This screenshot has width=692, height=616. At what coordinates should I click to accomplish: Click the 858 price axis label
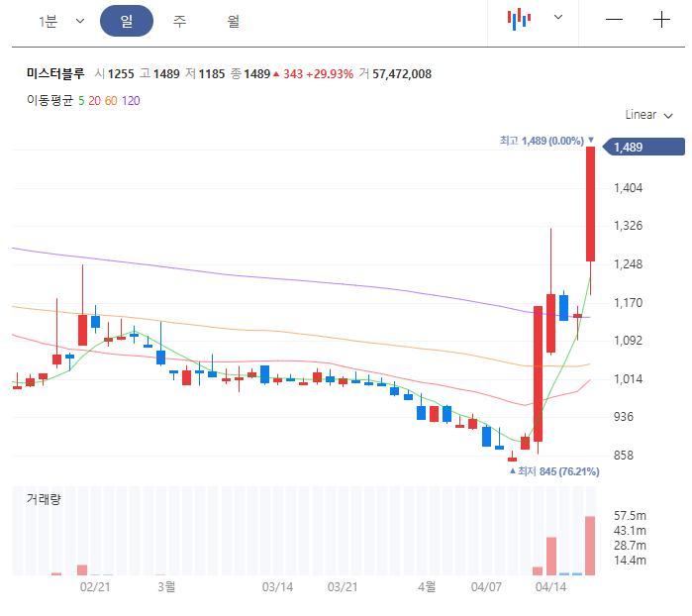click(623, 456)
